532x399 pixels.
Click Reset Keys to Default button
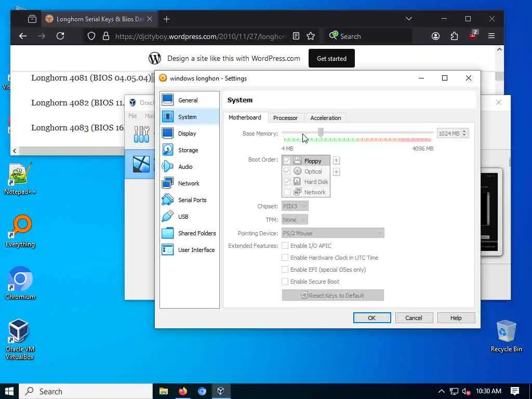point(333,295)
